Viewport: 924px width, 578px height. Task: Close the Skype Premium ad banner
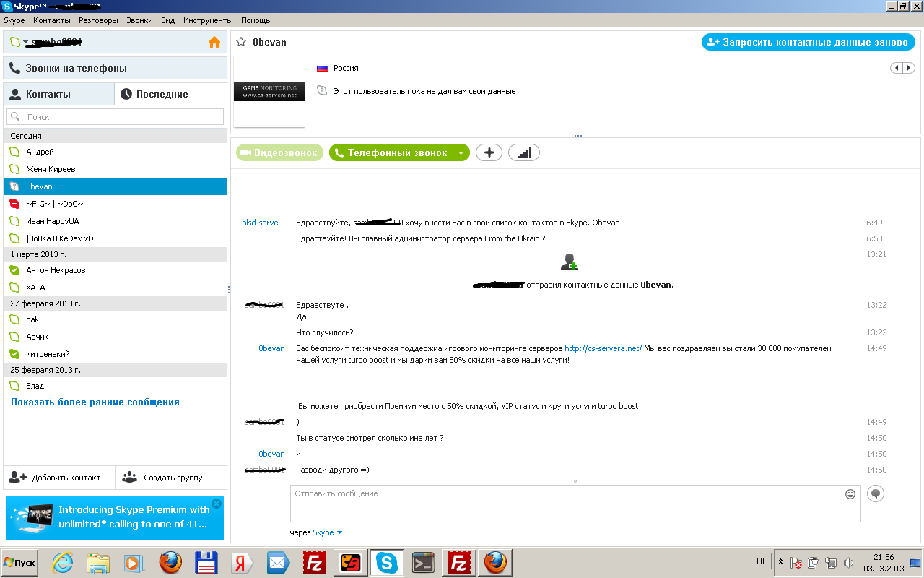point(216,504)
